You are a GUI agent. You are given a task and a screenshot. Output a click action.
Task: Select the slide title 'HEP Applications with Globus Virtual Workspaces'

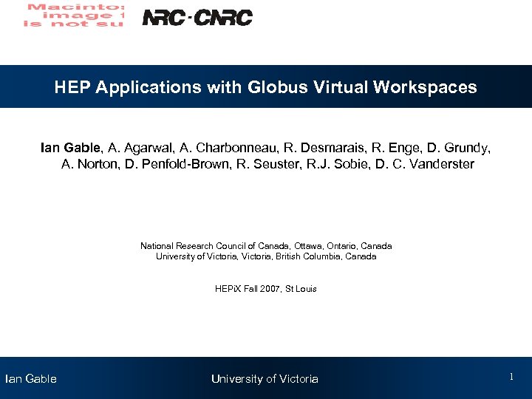(266, 87)
